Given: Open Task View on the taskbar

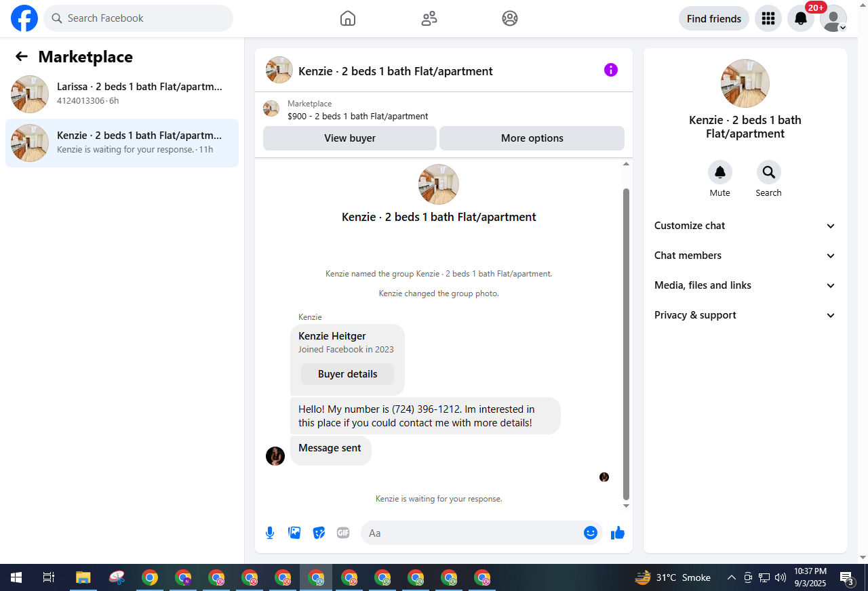Looking at the screenshot, I should tap(49, 577).
